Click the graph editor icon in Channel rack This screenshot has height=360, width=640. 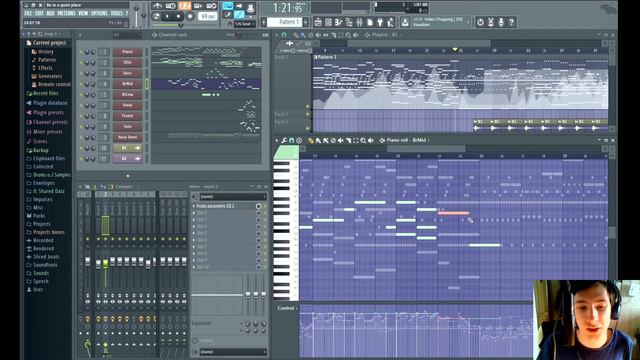tap(266, 35)
